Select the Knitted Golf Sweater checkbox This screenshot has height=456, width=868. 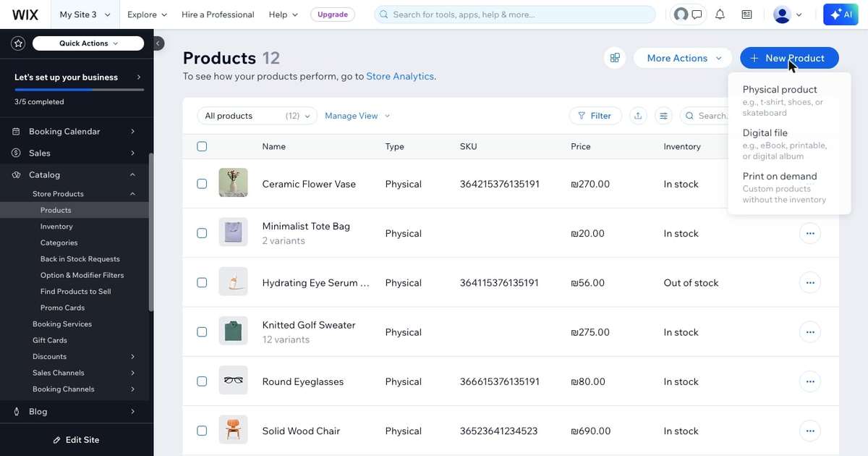pos(202,332)
